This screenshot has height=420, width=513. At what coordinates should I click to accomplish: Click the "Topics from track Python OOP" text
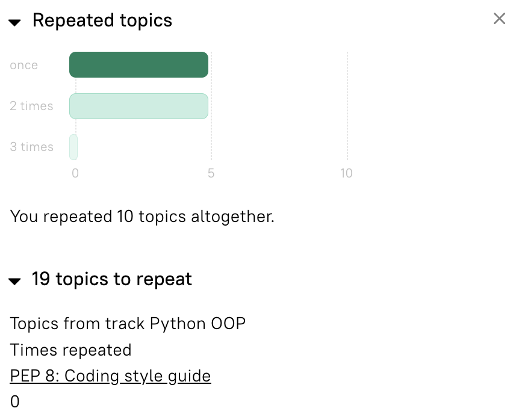(128, 324)
